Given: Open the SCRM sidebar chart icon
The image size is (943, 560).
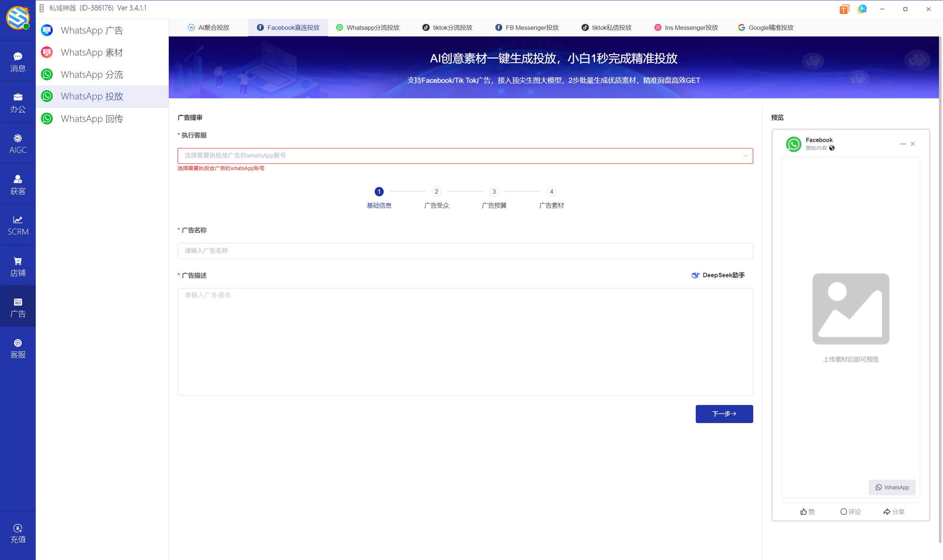Looking at the screenshot, I should [18, 225].
